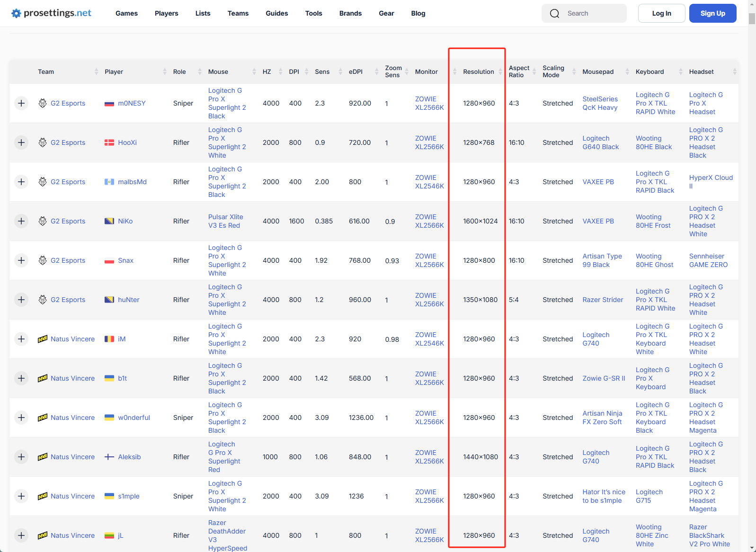Viewport: 756px width, 552px height.
Task: Click the Ukrainian flag beside w0nderful
Action: click(x=109, y=418)
